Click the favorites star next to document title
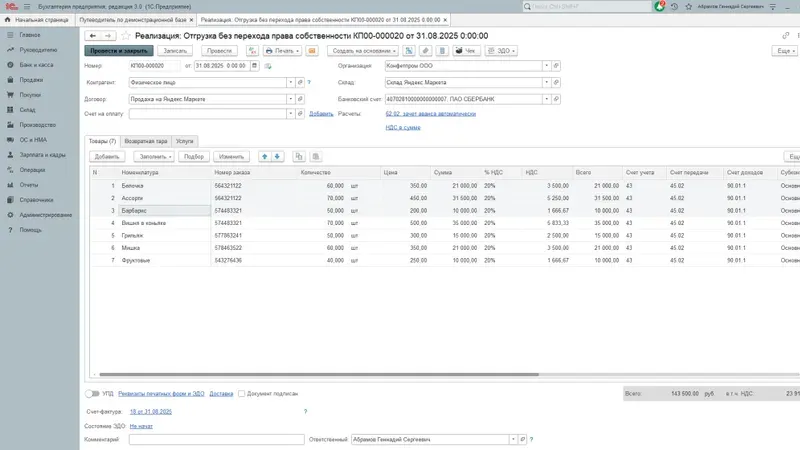 click(126, 35)
